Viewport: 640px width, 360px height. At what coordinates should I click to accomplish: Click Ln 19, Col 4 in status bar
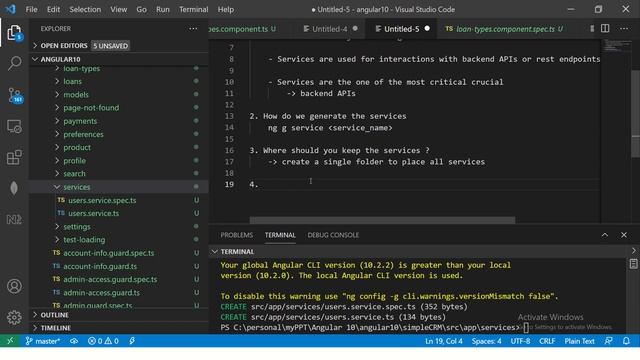pos(444,341)
